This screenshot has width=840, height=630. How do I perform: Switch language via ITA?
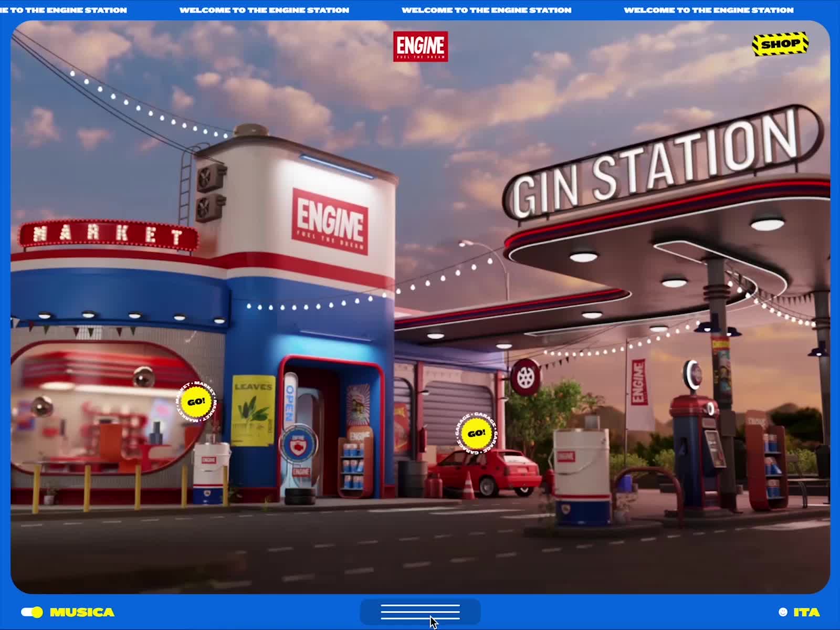[806, 612]
